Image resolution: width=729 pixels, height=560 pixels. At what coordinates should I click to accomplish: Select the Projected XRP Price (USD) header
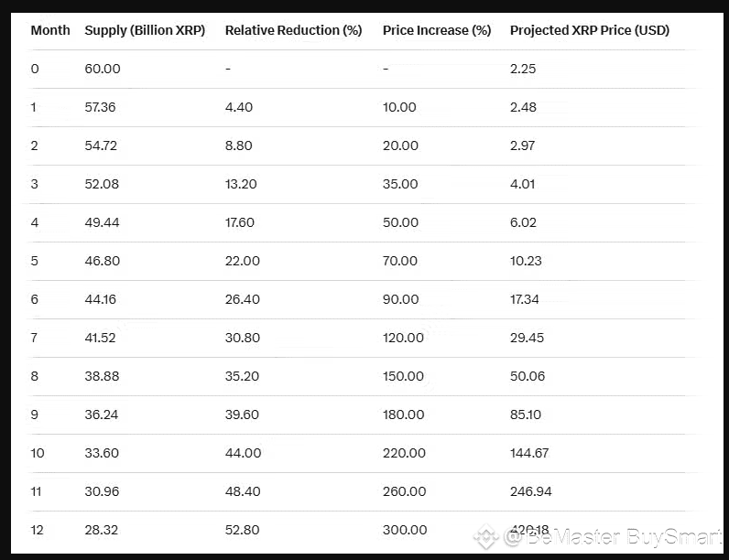(589, 30)
